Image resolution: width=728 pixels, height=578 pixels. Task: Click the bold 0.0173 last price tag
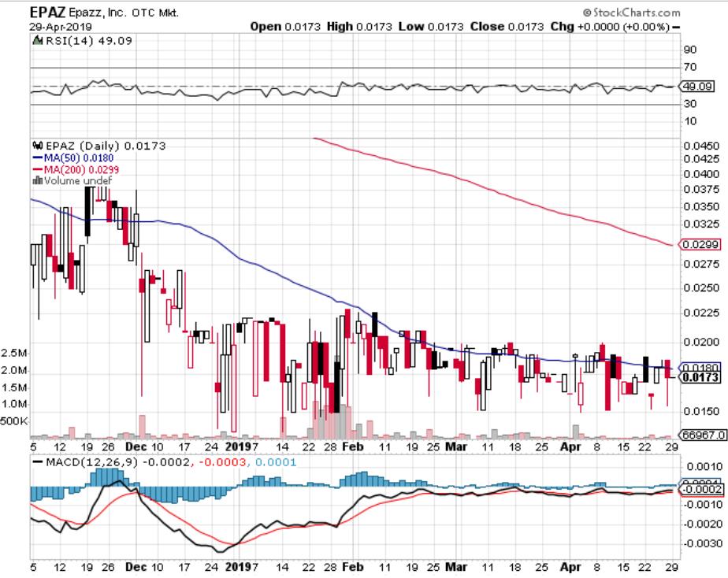pos(701,377)
